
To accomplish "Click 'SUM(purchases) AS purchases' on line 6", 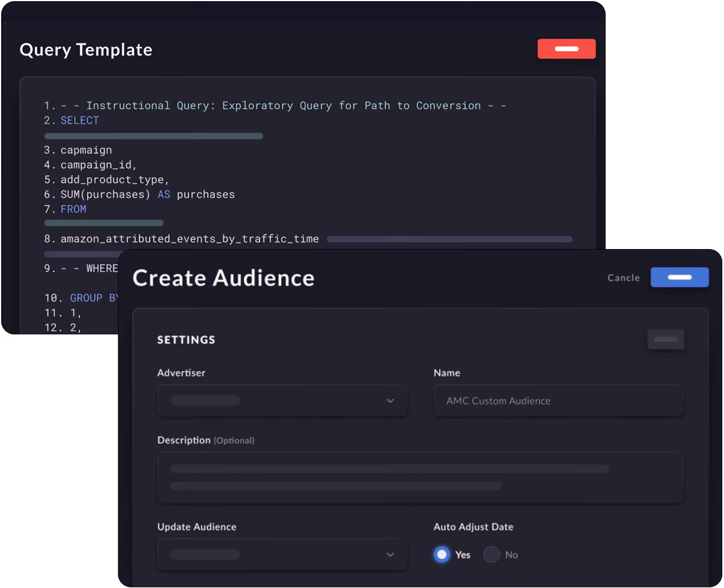I will (148, 194).
